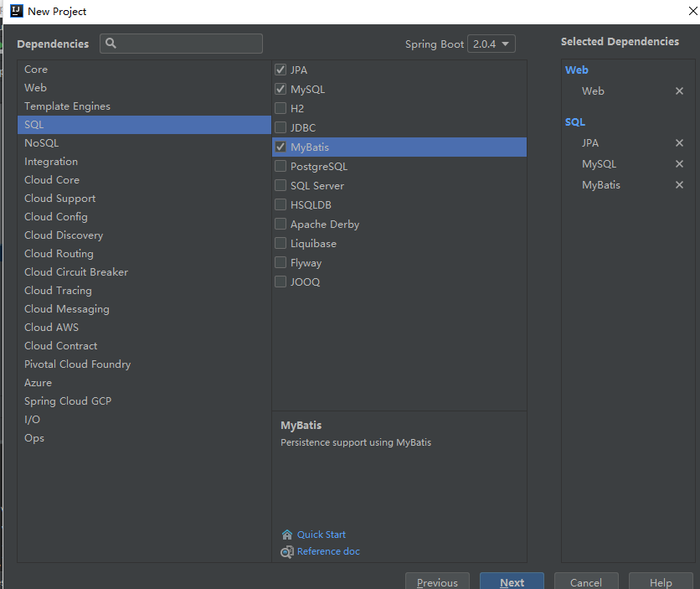The width and height of the screenshot is (700, 589).
Task: Select the Template Engines category
Action: pyautogui.click(x=144, y=106)
